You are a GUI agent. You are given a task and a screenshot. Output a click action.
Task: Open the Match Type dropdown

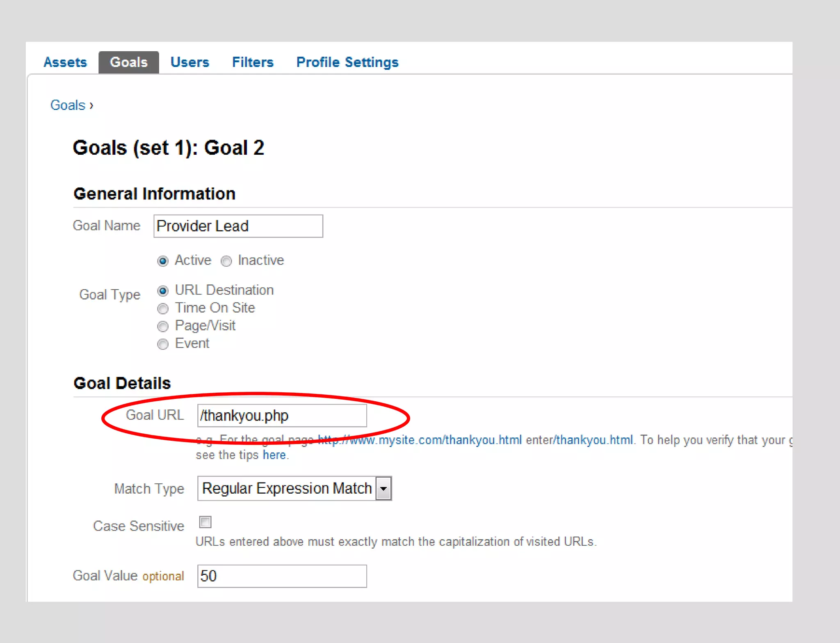(x=287, y=488)
